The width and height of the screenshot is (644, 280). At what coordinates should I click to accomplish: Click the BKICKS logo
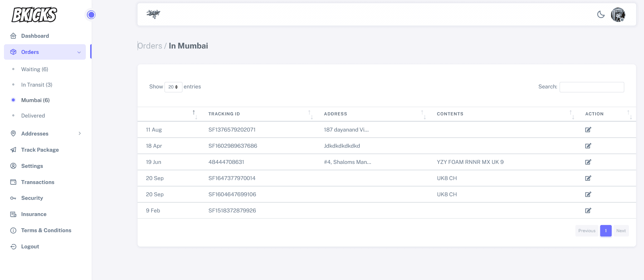pos(34,15)
